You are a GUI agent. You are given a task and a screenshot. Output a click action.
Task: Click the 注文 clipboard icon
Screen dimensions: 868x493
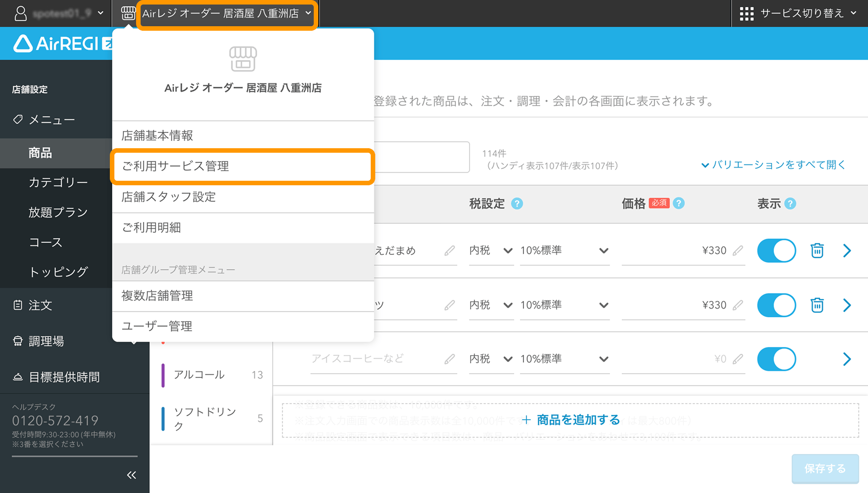pos(18,305)
